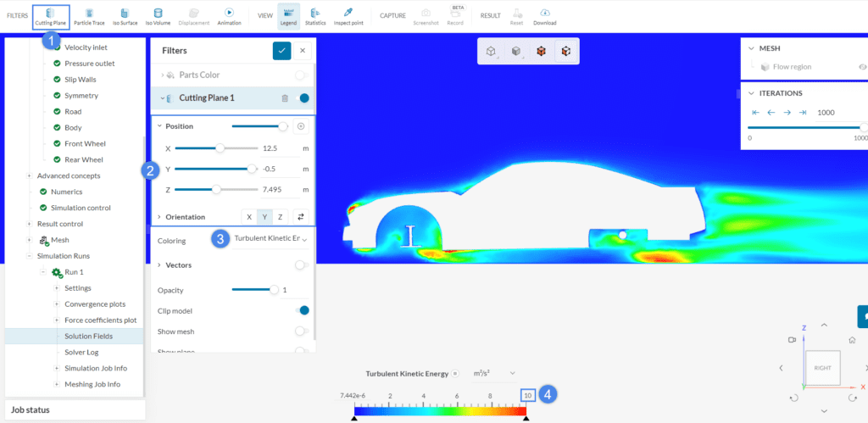The width and height of the screenshot is (868, 423).
Task: Select the Cutting Plane filter tool
Action: pyautogui.click(x=51, y=16)
